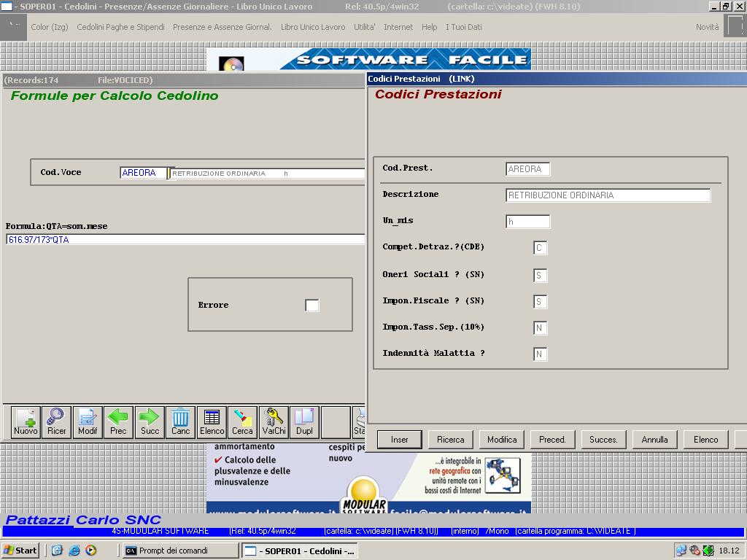Click Novità in the menu bar
Viewport: 747px width, 560px height.
[x=707, y=27]
